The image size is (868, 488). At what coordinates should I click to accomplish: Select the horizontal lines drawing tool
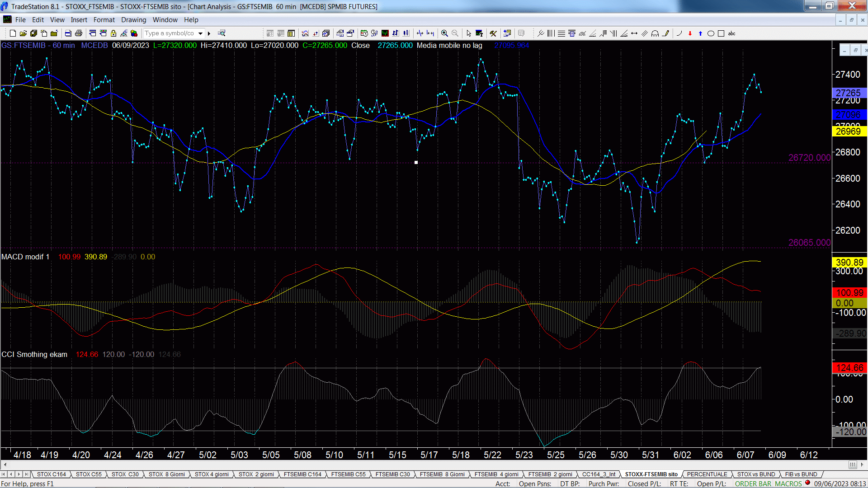[561, 33]
